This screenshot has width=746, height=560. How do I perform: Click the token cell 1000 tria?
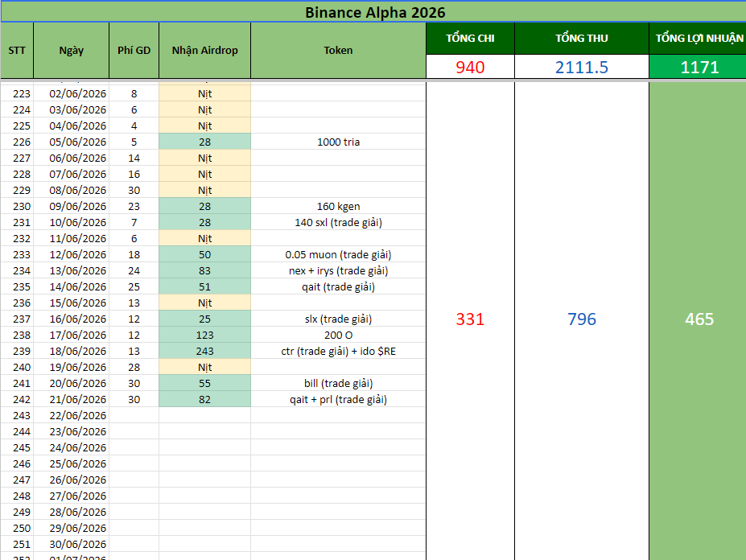(338, 142)
